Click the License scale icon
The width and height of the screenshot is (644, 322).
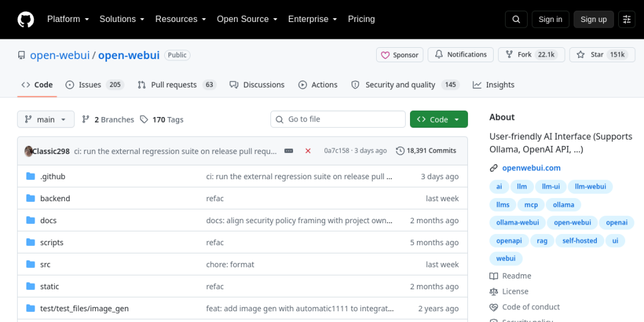(x=494, y=292)
